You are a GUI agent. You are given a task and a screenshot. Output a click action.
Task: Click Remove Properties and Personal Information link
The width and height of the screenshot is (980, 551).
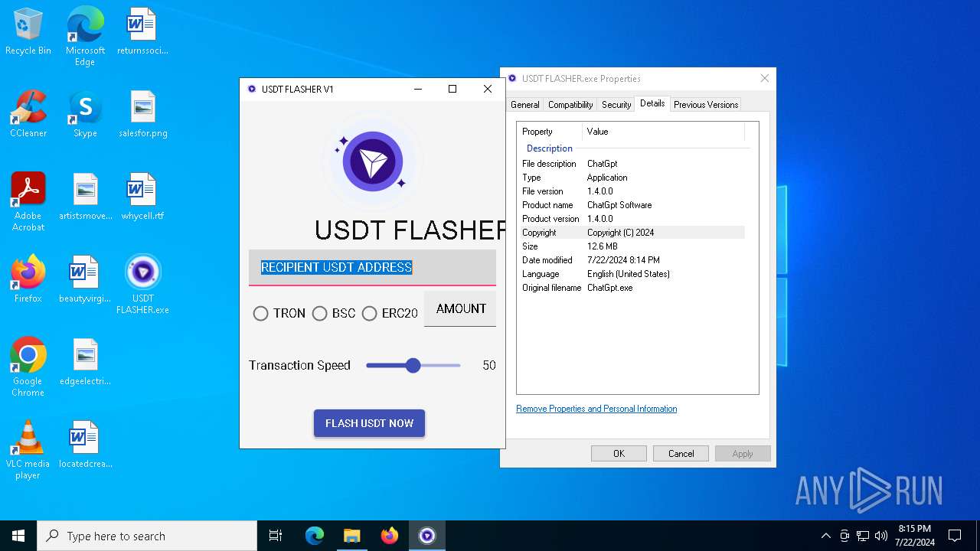pos(596,409)
